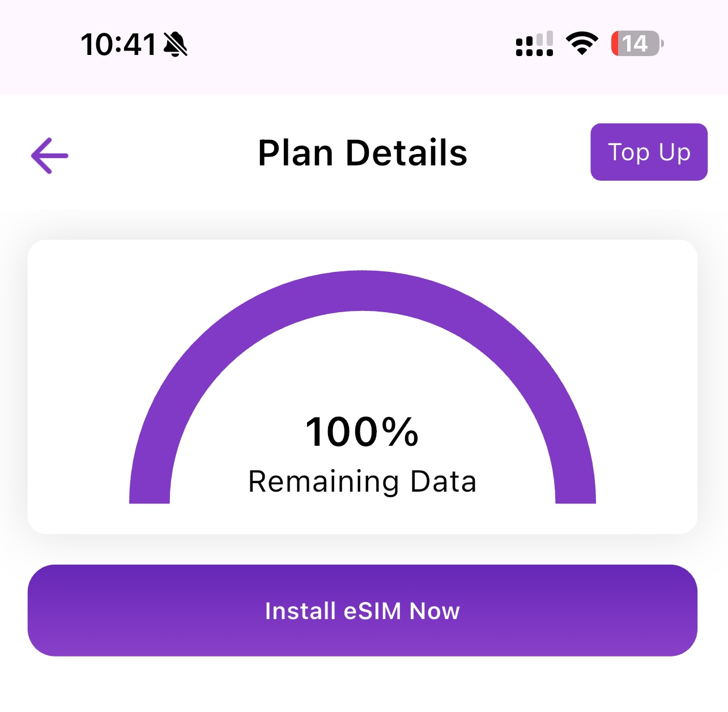This screenshot has height=712, width=728.
Task: Tap the percent sign in the gauge
Action: click(x=401, y=432)
